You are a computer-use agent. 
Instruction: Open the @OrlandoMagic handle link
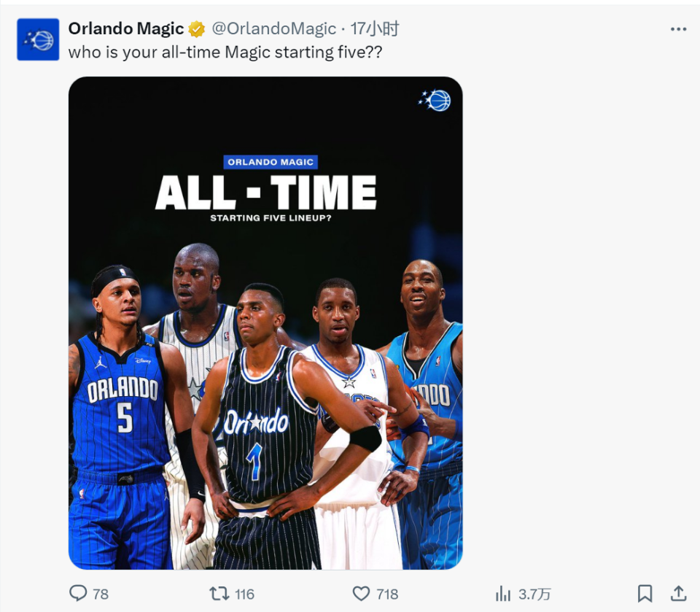tap(273, 28)
